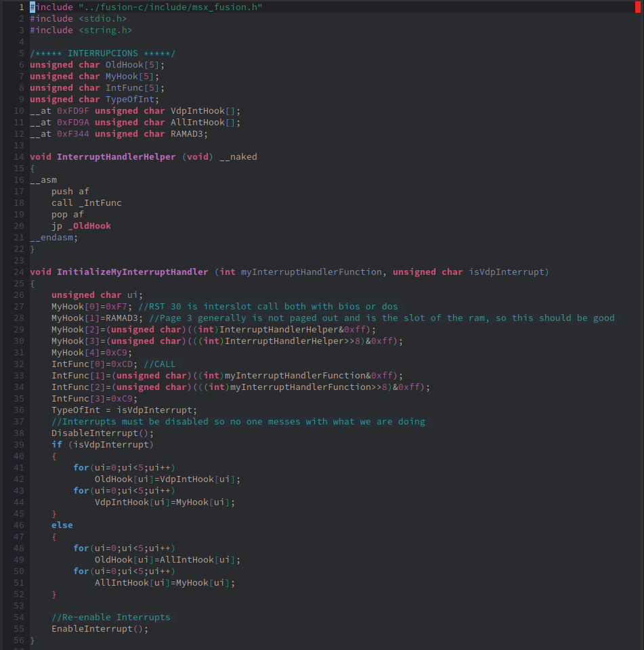This screenshot has width=644, height=650.
Task: Click the IntFunc[3]=0xC9 statement
Action: click(95, 399)
